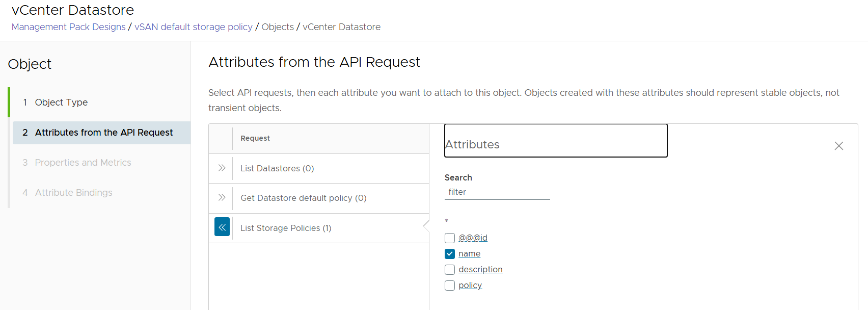Click the List Datastores (0) request label
Viewport: 868px width, 310px height.
[x=277, y=169]
